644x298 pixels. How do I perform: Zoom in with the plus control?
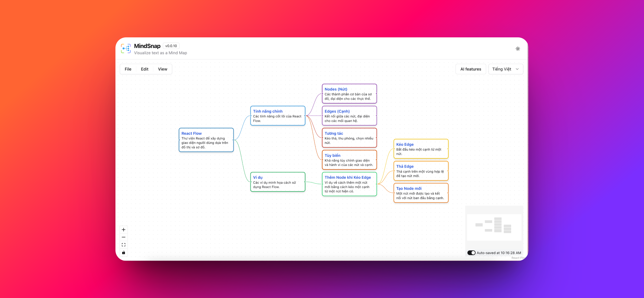click(x=124, y=230)
